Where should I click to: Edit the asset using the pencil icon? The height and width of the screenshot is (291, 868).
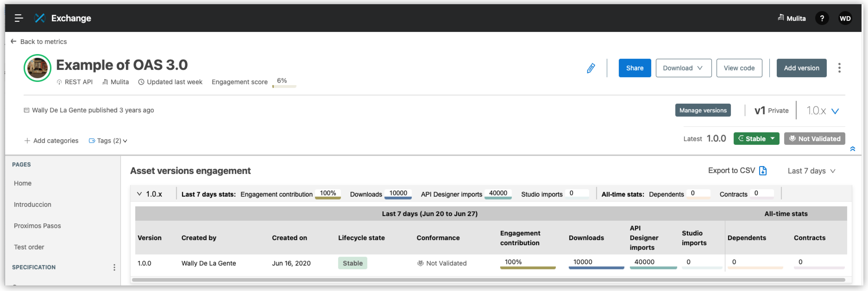point(591,68)
